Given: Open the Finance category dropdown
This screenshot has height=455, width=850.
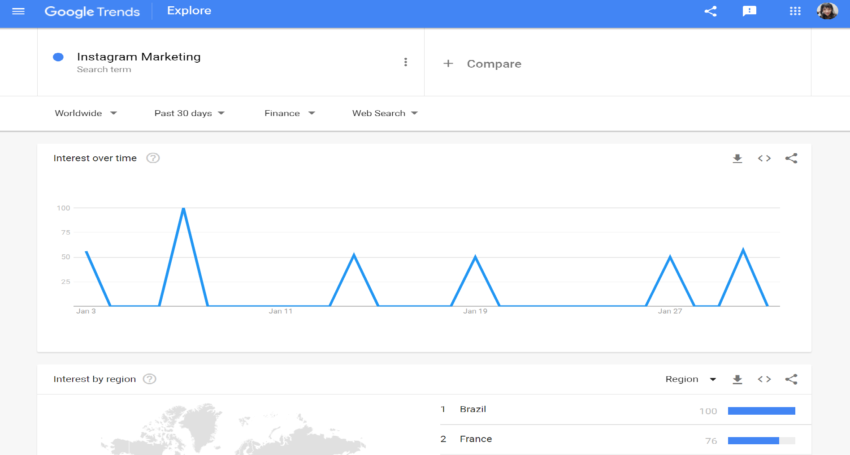Looking at the screenshot, I should pyautogui.click(x=289, y=113).
